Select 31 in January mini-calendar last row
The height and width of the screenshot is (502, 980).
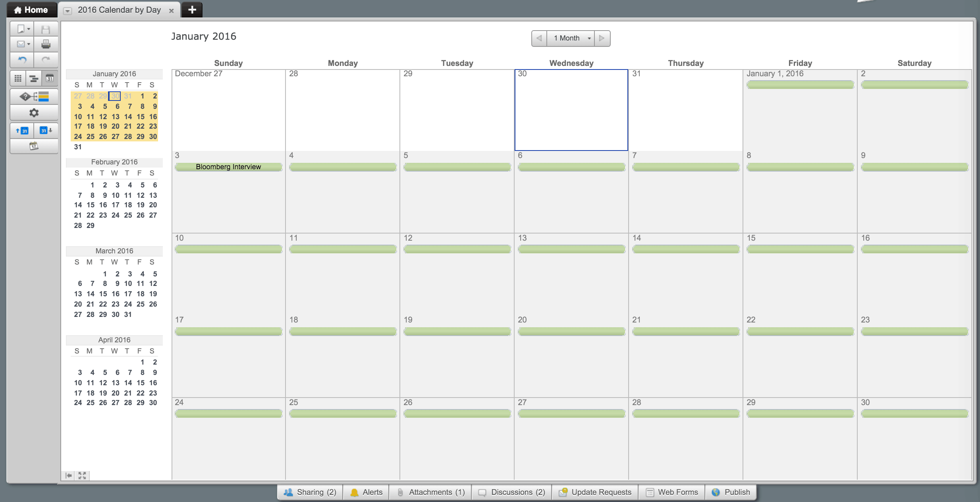pos(78,147)
